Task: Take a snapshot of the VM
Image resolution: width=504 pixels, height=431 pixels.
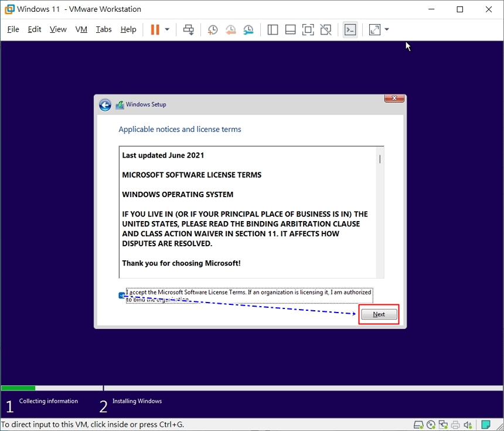Action: pyautogui.click(x=212, y=29)
